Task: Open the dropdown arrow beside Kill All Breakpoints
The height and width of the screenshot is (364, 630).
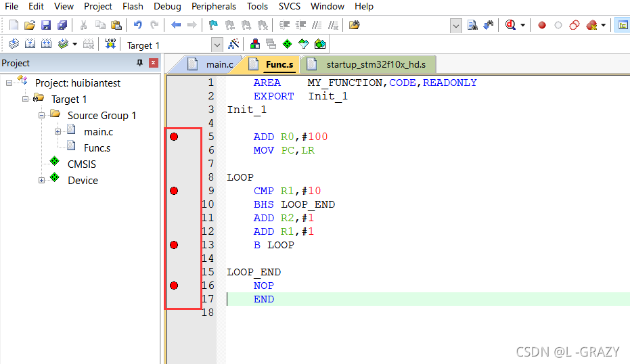Action: point(603,25)
